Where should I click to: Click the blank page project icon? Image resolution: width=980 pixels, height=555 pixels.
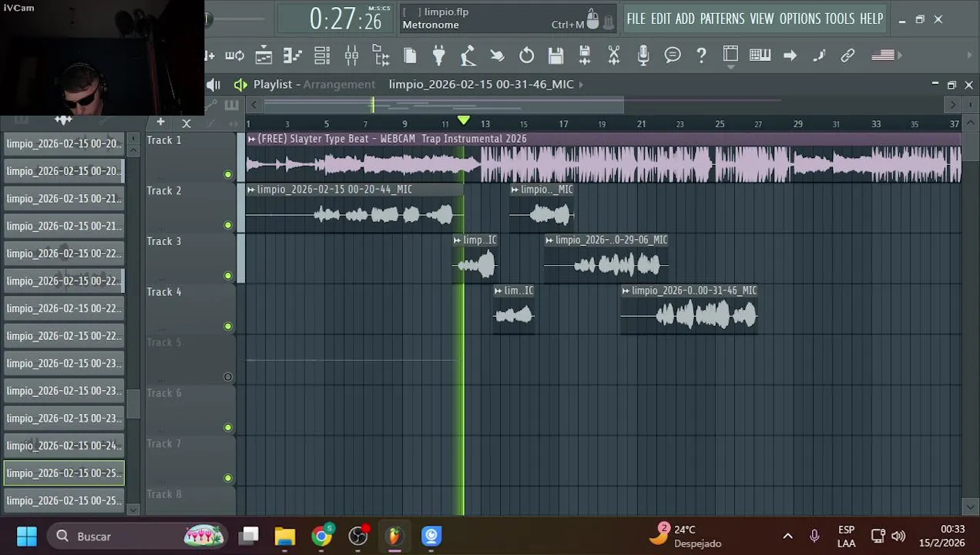pos(410,55)
